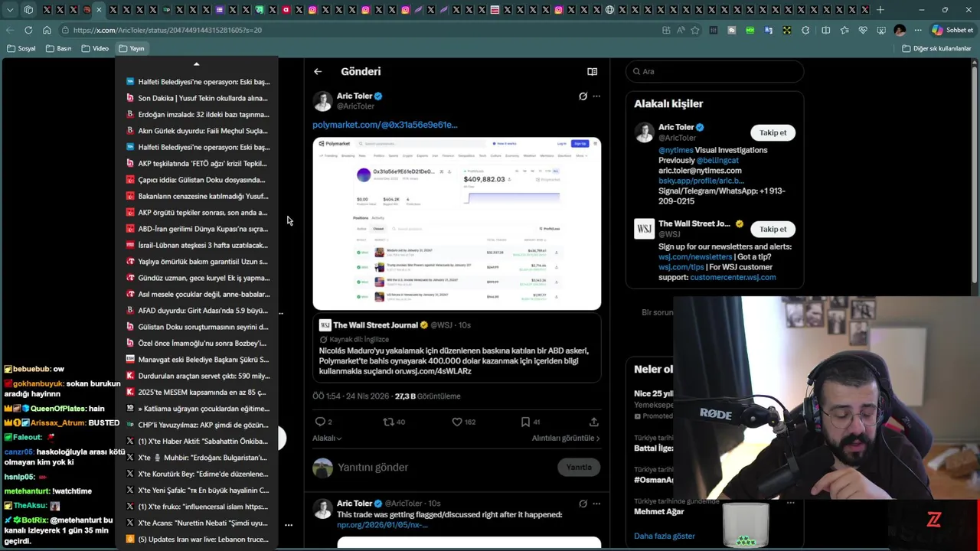The image size is (980, 551).
Task: Open browser profile avatar
Action: (x=900, y=30)
